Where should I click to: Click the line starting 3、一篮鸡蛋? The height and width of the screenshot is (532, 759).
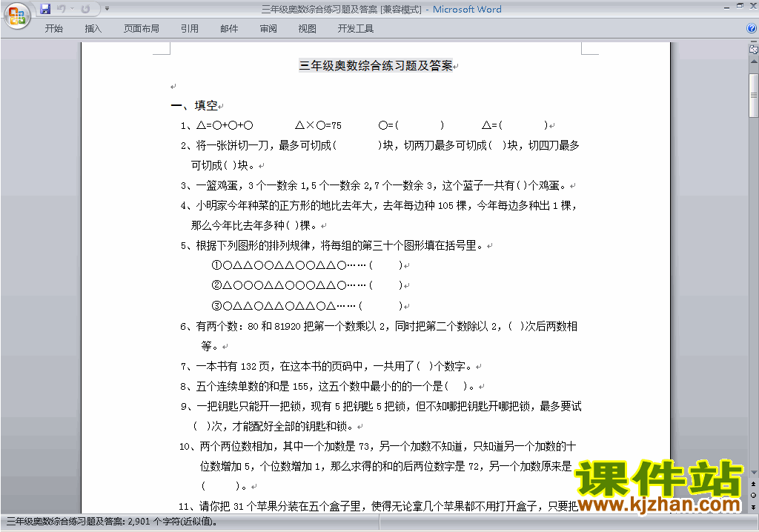[374, 185]
